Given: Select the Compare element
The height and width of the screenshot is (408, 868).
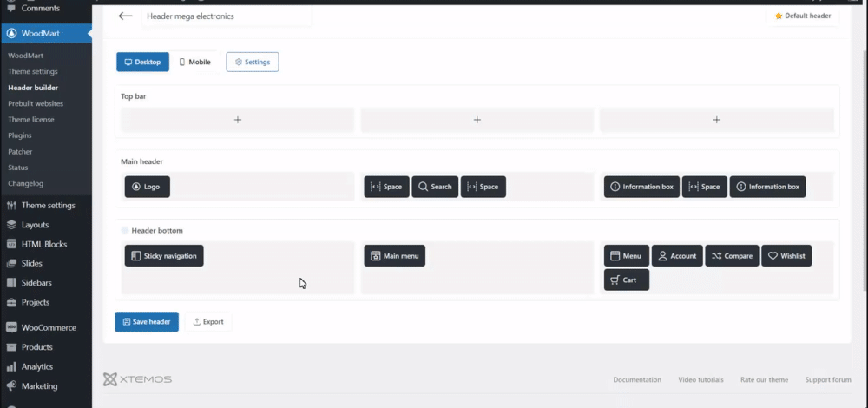Looking at the screenshot, I should (732, 256).
